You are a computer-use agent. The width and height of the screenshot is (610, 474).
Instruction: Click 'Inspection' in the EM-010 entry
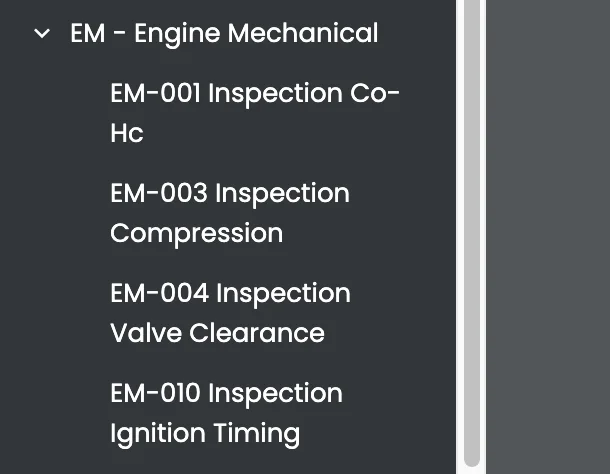(x=278, y=393)
